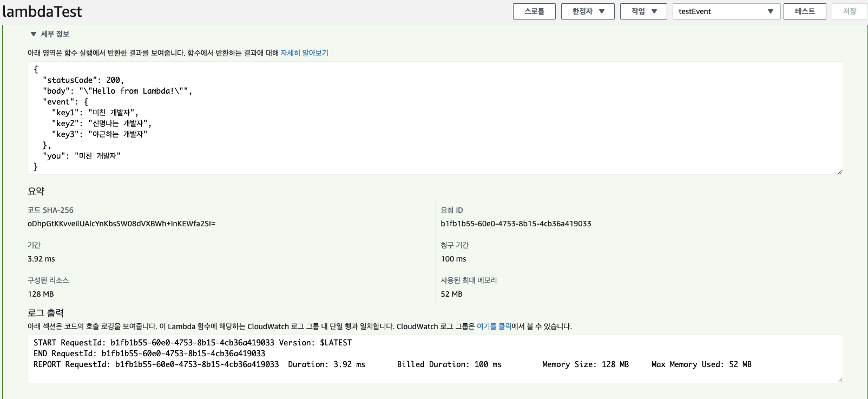Viewport: 868px width, 399px height.
Task: Click inside the execution result text area
Action: (x=435, y=118)
